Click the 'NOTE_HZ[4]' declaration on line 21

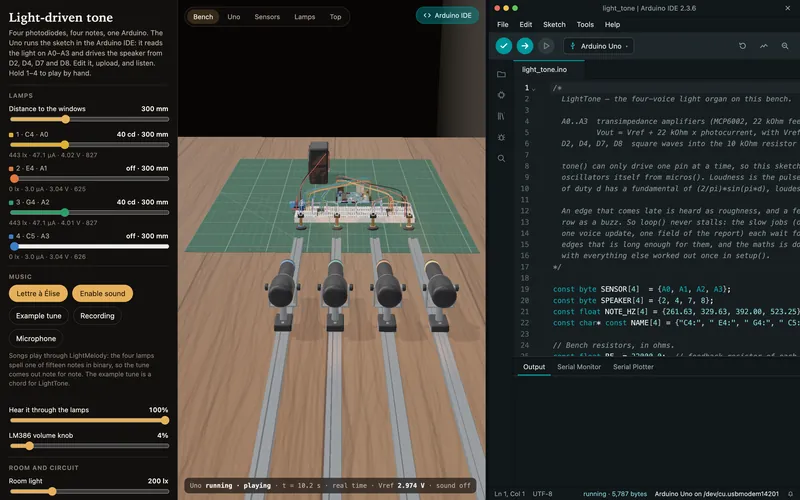(626, 312)
